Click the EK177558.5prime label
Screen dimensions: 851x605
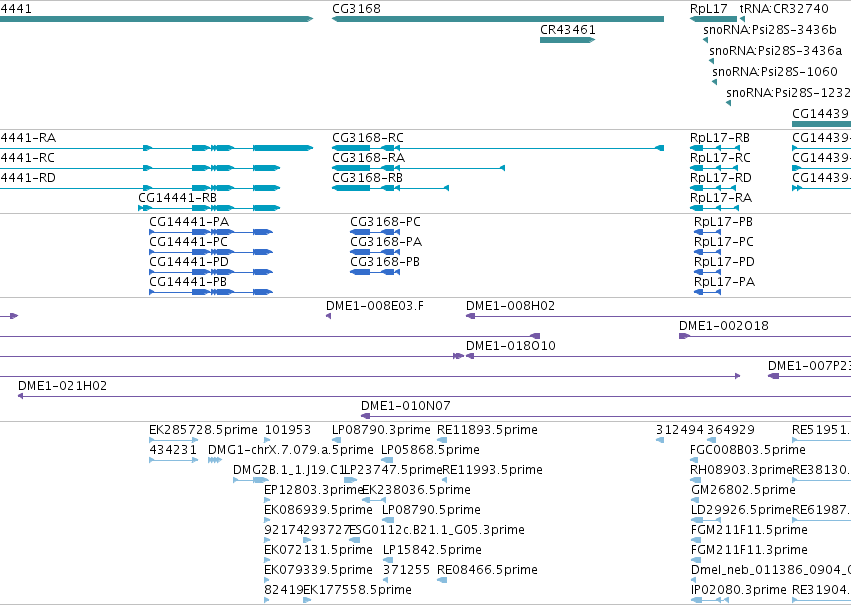pyautogui.click(x=358, y=590)
